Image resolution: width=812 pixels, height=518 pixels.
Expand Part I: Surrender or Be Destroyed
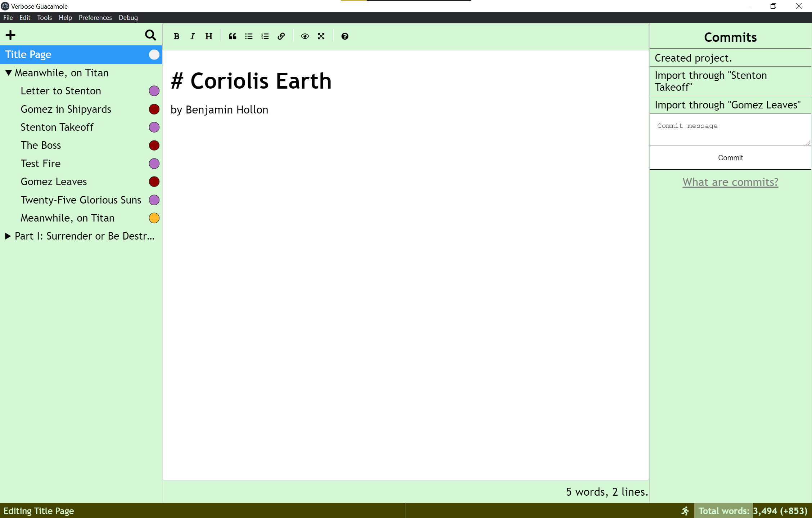tap(8, 236)
